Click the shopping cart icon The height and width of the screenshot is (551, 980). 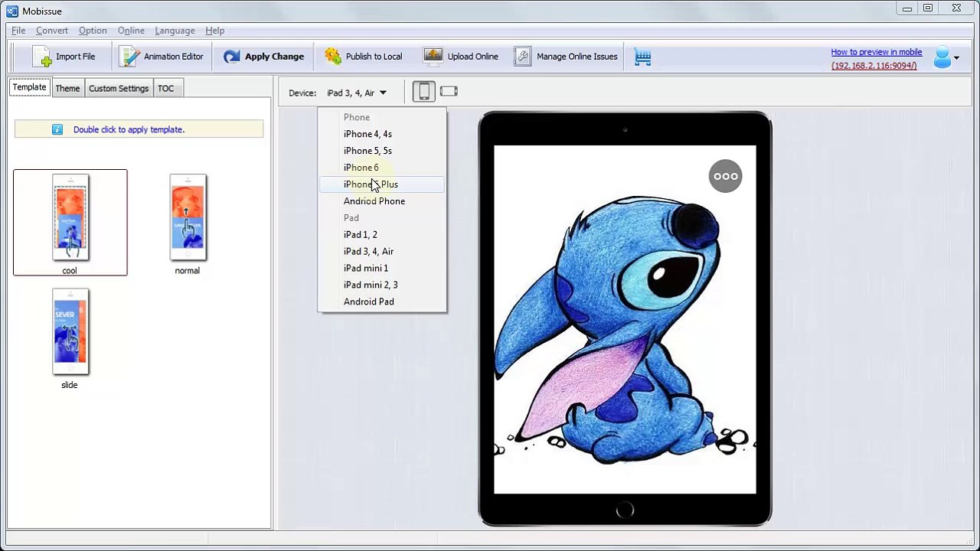[642, 57]
